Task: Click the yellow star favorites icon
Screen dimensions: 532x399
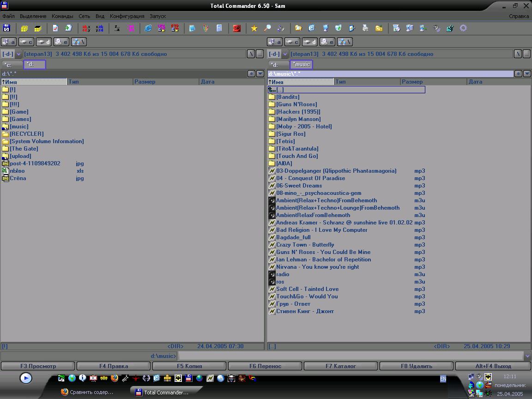Action: click(x=254, y=28)
